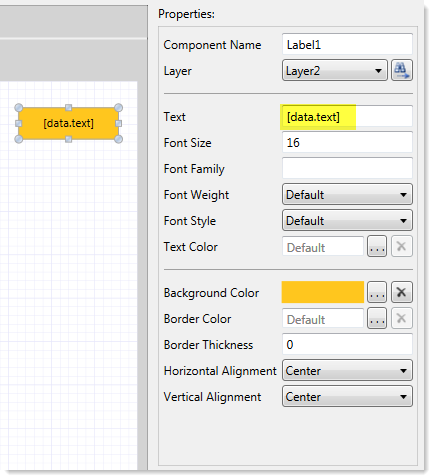Click the Border Color clear X button
The image size is (434, 476).
click(402, 318)
